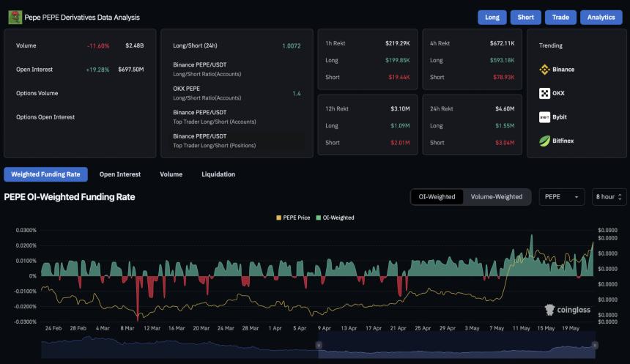
Task: Click the 24h Rekt total $4.60M
Action: (x=505, y=109)
